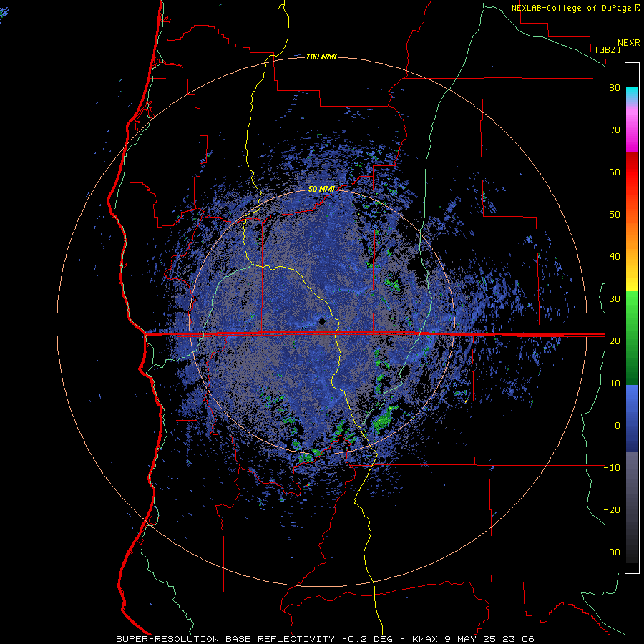
Task: Click the 70 dBZ legend value
Action: point(615,130)
